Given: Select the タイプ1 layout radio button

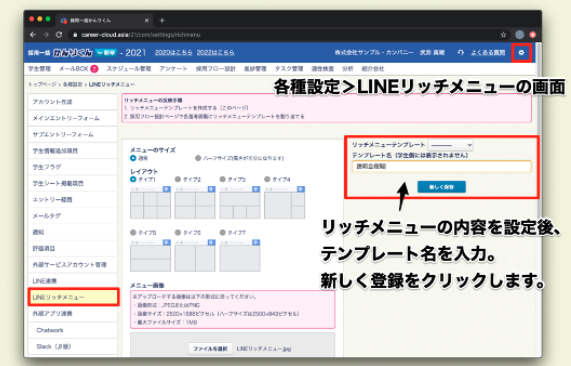Looking at the screenshot, I should click(x=133, y=179).
